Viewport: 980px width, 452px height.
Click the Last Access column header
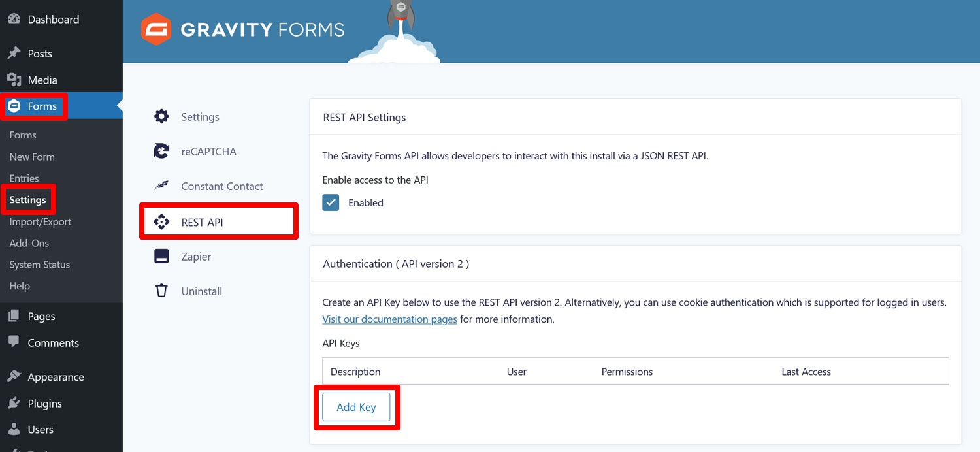tap(806, 372)
